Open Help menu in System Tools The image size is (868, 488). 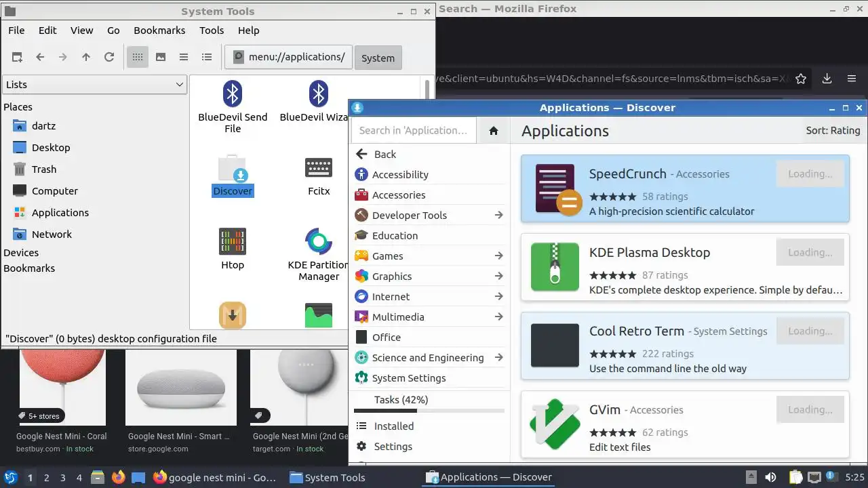coord(248,30)
